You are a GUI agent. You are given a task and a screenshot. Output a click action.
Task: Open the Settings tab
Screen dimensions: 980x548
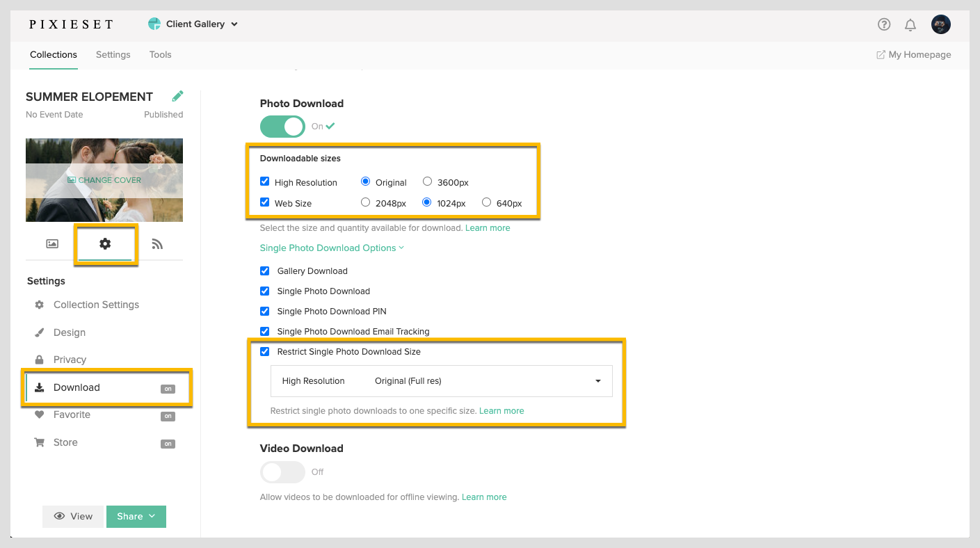[113, 54]
